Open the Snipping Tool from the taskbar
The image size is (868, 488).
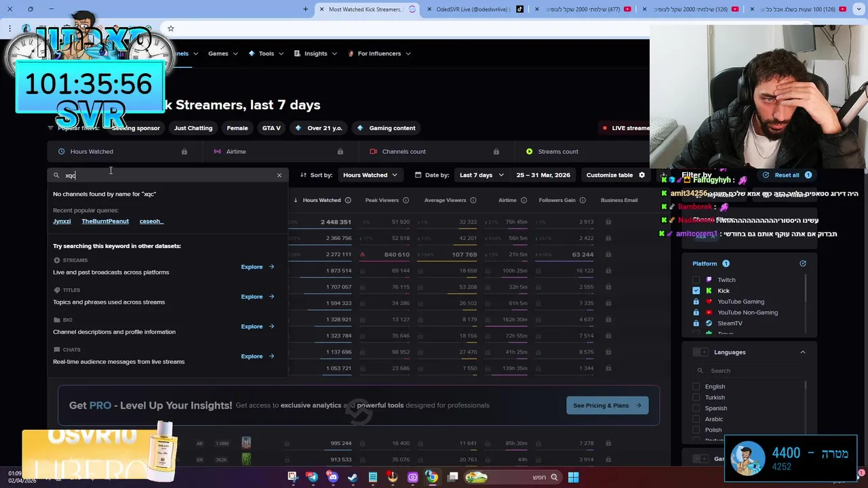pos(292,477)
